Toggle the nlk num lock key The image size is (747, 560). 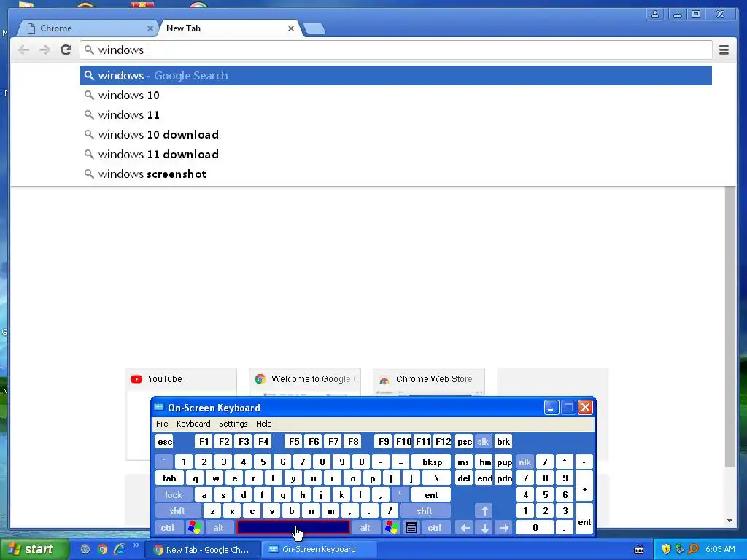pyautogui.click(x=525, y=462)
